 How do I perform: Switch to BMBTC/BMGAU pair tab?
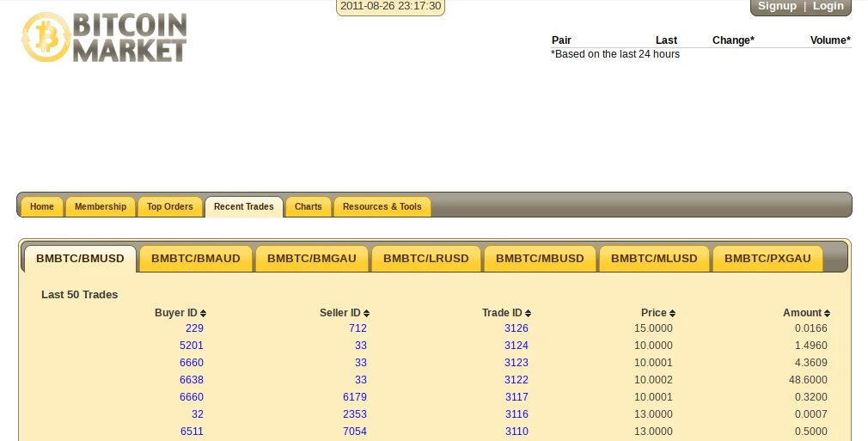pos(312,259)
